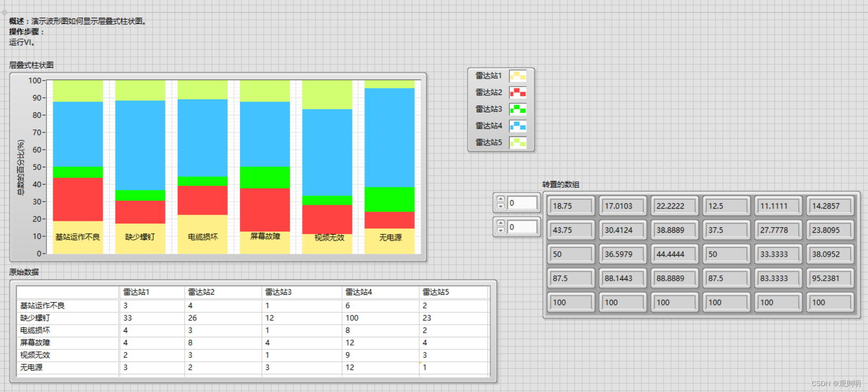Viewport: 868px width, 392px height.
Task: Click the array cell with 23.8095
Action: (830, 230)
